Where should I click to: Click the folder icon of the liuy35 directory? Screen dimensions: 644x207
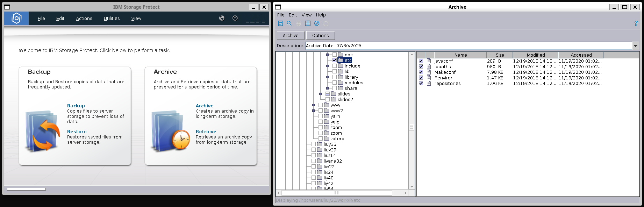coord(320,144)
